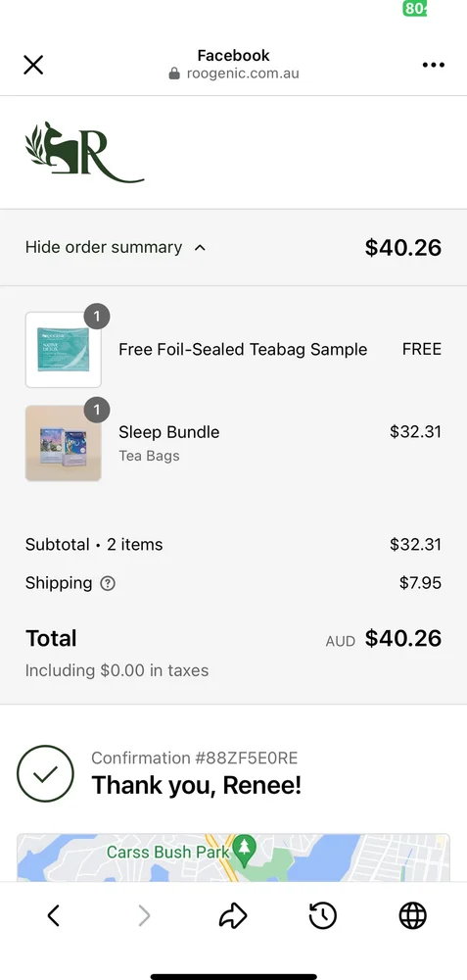
Task: Open page in external browser globe icon
Action: (x=413, y=916)
